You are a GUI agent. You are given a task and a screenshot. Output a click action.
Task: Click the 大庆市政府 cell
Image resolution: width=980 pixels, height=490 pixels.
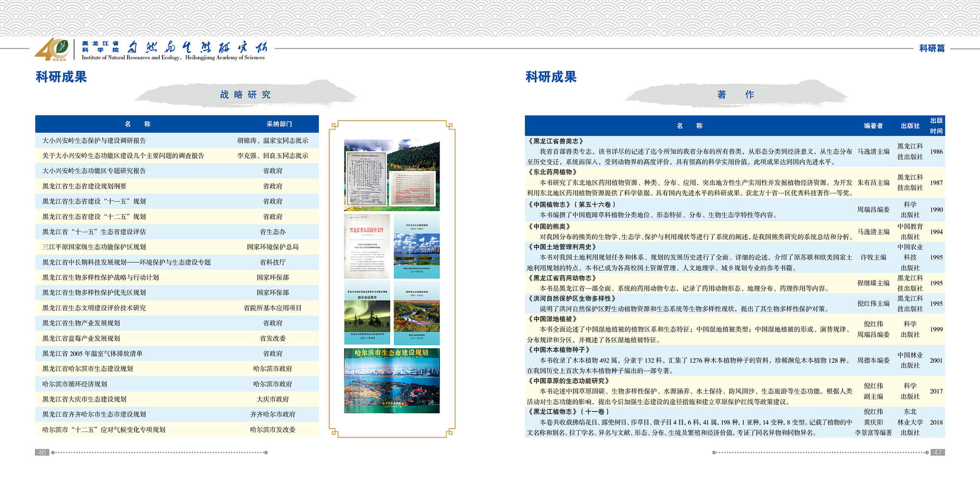point(272,399)
